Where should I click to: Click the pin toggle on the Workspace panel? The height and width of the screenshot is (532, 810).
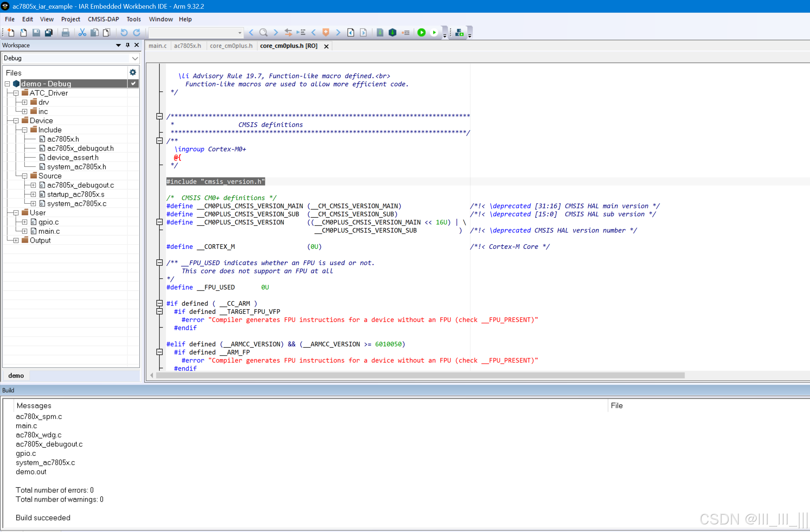[127, 45]
